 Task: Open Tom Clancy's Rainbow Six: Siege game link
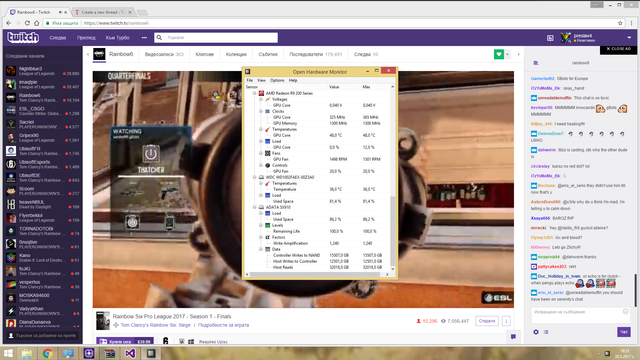[156, 325]
